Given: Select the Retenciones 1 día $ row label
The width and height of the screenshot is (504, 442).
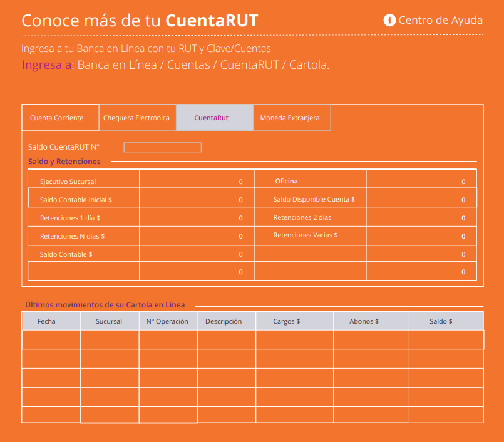Looking at the screenshot, I should click(70, 218).
